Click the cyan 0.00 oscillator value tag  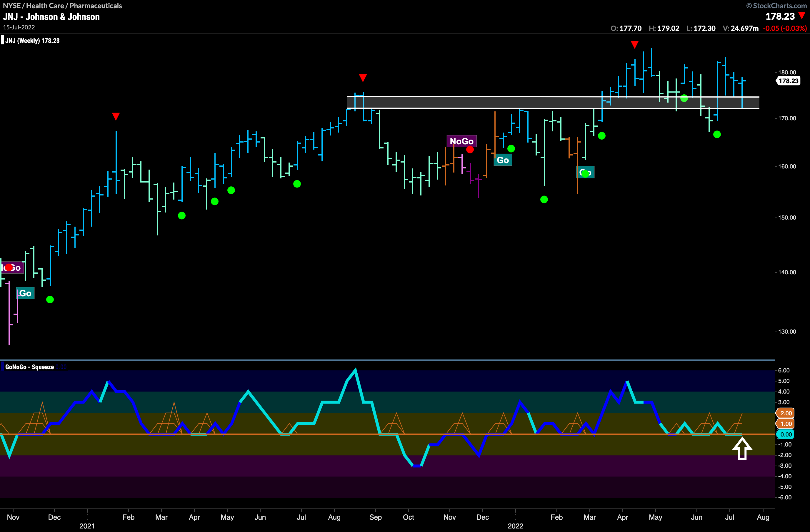785,434
